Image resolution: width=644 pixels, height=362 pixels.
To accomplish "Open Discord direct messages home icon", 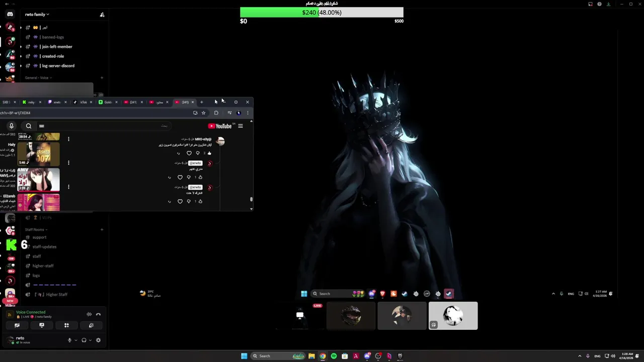I will click(x=10, y=14).
